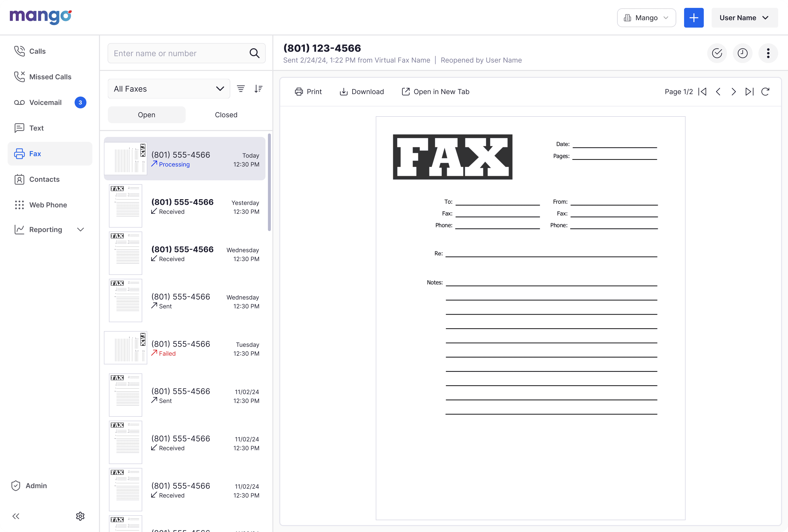Download the fax
Viewport: 788px width, 532px height.
point(362,92)
